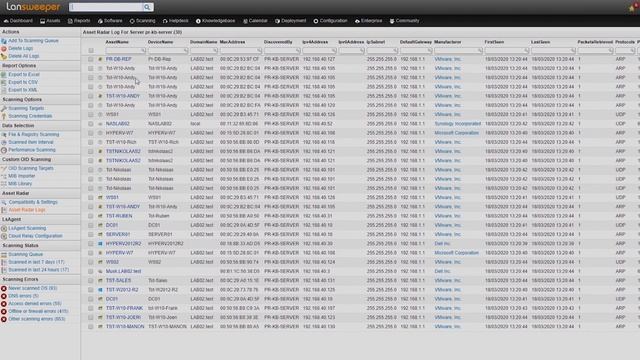Open the Manufacturer column filter dropdown
The height and width of the screenshot is (360, 640).
coord(480,51)
